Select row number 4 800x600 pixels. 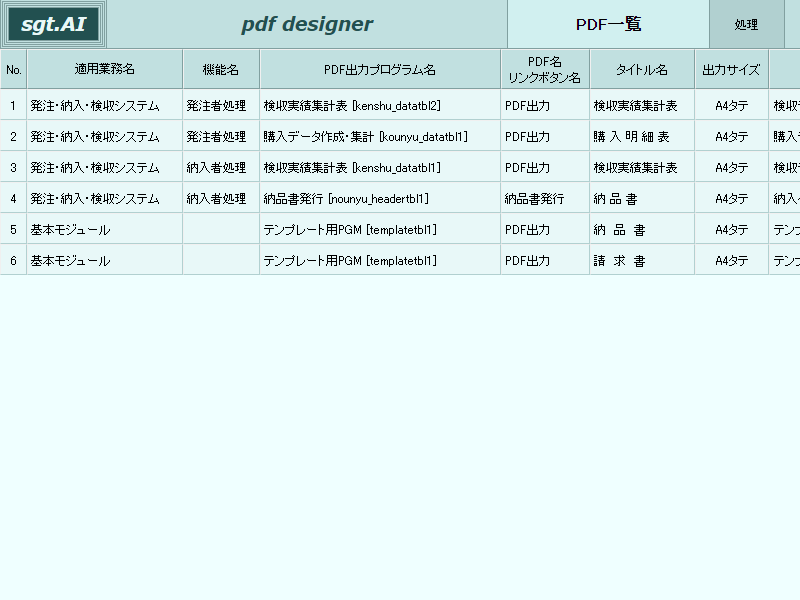13,199
